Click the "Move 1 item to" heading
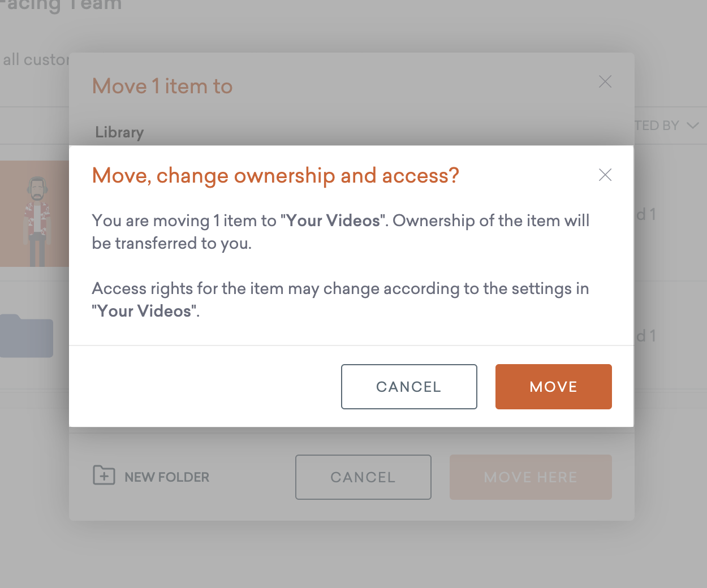 (x=162, y=87)
